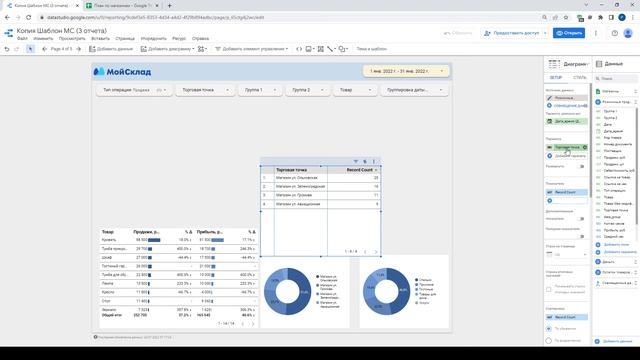Open community visualizations and components
Viewport: 640px width, 360px height.
pos(202,49)
